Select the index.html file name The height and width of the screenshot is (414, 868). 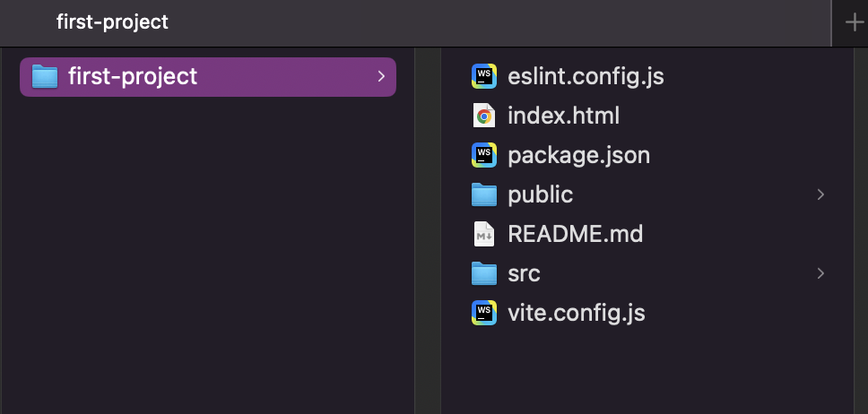563,116
